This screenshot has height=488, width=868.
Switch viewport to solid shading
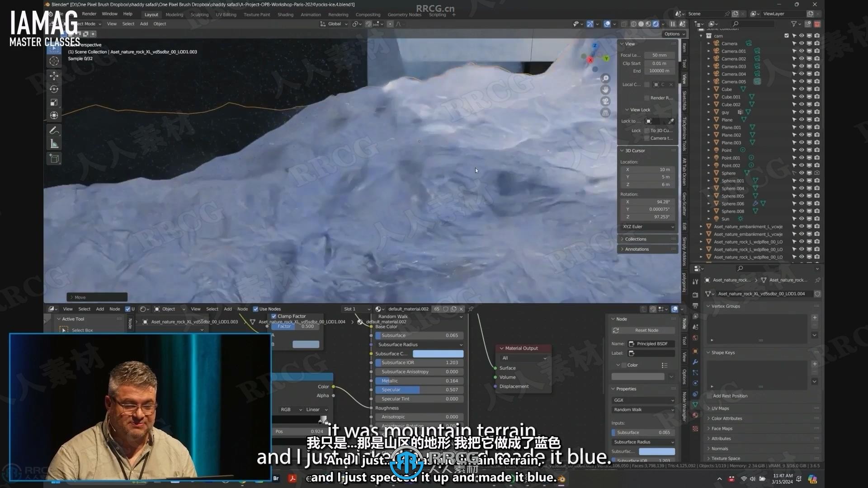pyautogui.click(x=641, y=24)
